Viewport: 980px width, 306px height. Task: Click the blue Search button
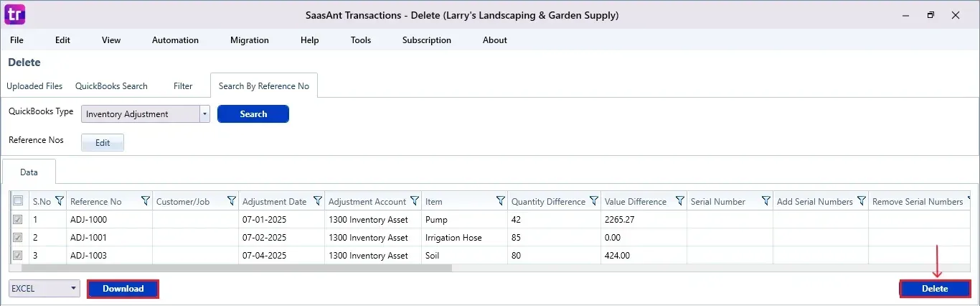[x=253, y=114]
